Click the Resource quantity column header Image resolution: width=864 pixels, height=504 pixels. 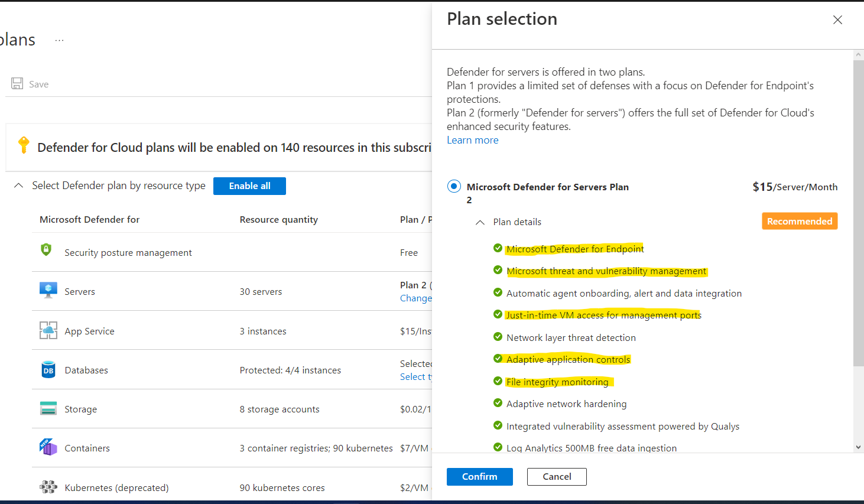278,220
